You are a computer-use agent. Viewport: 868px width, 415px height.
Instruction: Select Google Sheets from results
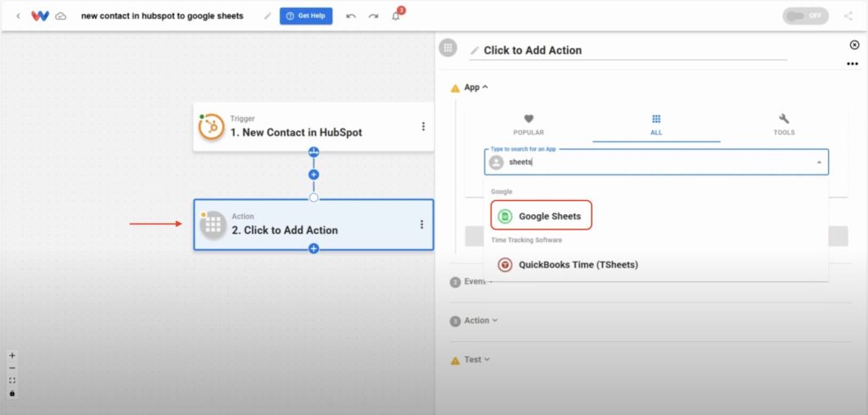pos(542,216)
